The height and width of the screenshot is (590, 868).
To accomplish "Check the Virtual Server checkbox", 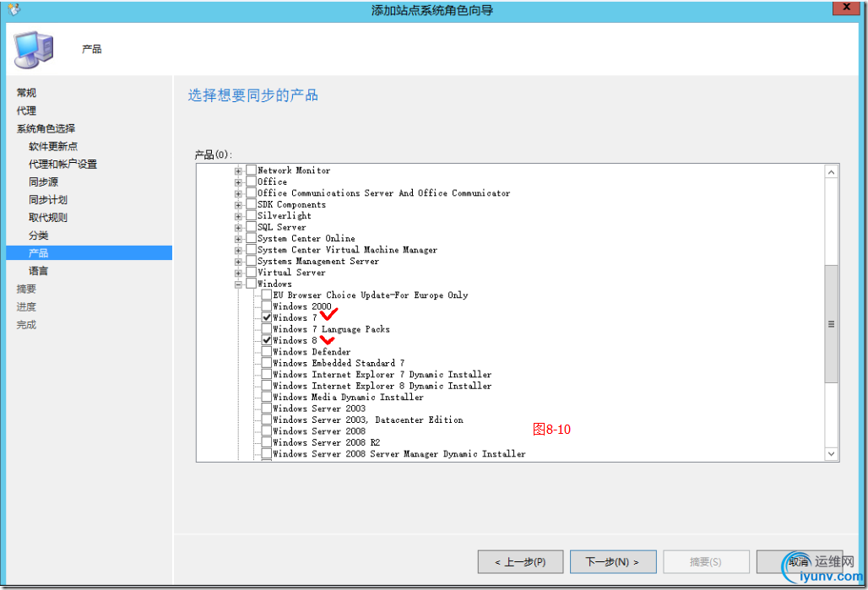I will 252,273.
